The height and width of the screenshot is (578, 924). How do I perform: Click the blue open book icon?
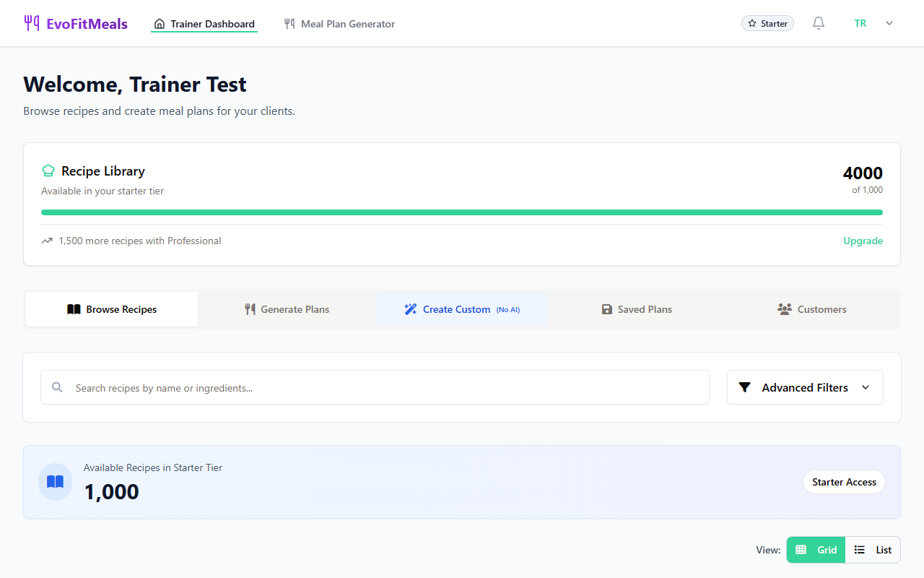click(x=55, y=482)
